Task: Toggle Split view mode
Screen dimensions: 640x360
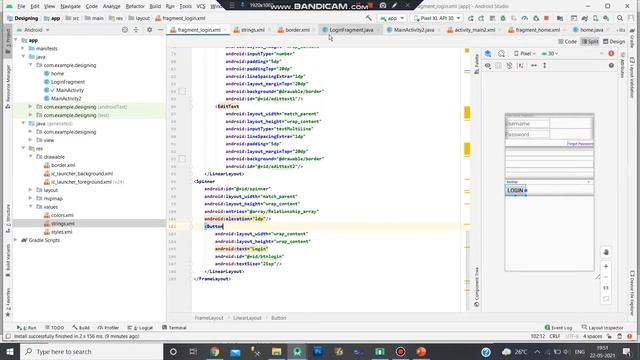Action: coord(590,42)
